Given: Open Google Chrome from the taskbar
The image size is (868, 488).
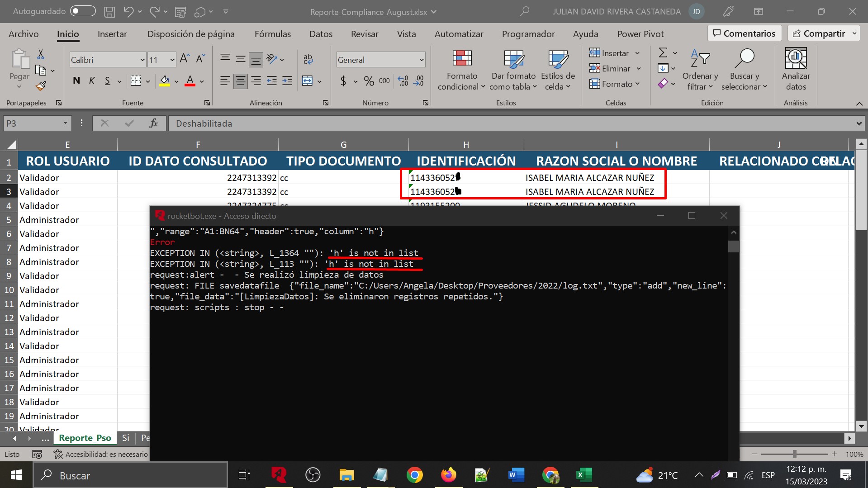Looking at the screenshot, I should coord(414,475).
